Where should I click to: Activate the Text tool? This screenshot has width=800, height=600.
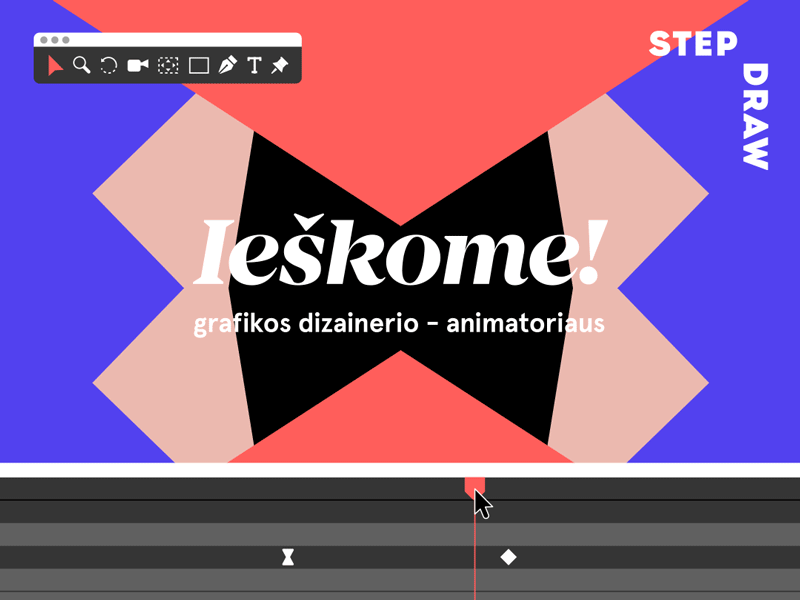pyautogui.click(x=253, y=65)
